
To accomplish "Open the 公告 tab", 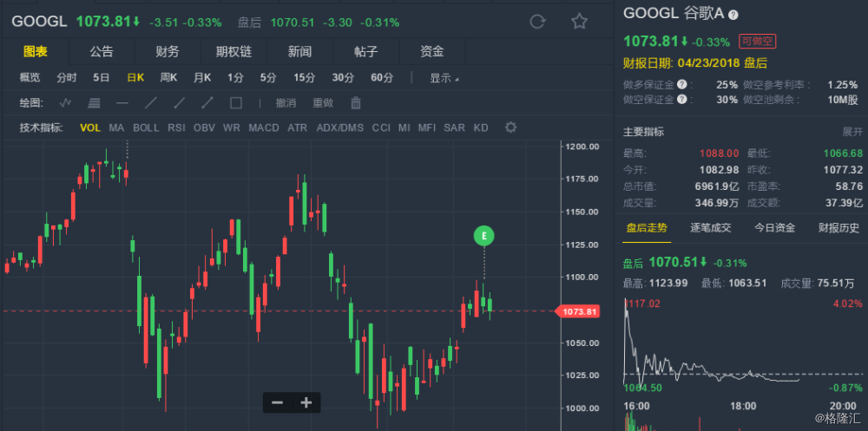I will point(102,51).
